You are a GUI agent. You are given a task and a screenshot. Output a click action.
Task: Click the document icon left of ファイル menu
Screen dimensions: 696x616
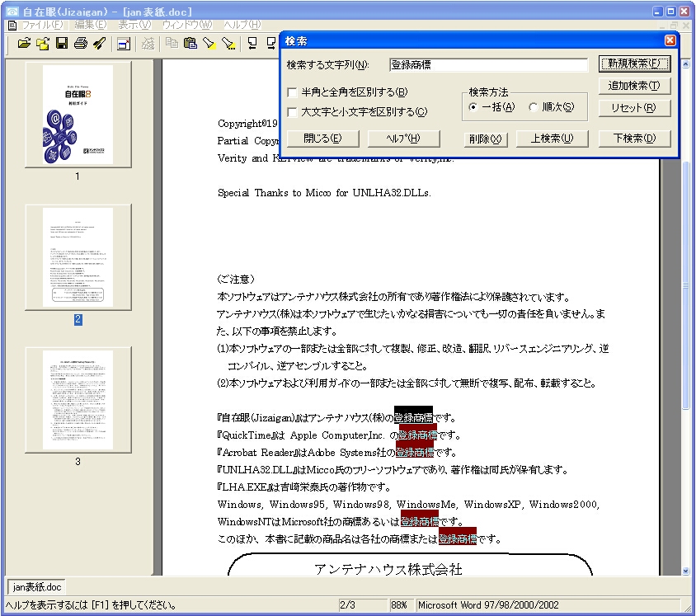coord(12,25)
